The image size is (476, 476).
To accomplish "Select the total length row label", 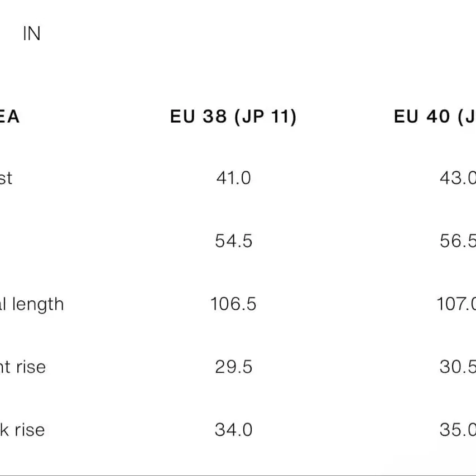I will pyautogui.click(x=32, y=305).
